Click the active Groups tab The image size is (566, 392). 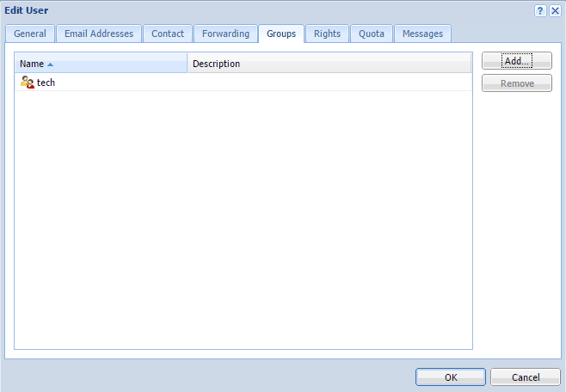click(x=281, y=34)
